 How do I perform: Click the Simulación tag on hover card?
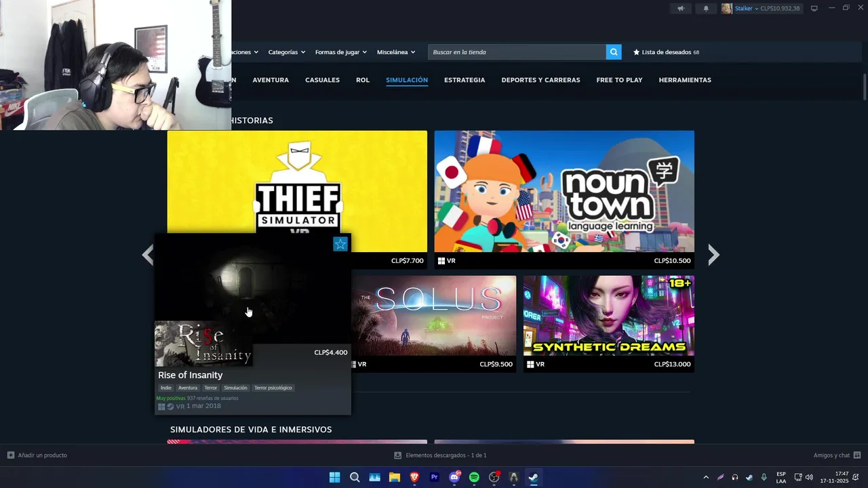coord(235,388)
